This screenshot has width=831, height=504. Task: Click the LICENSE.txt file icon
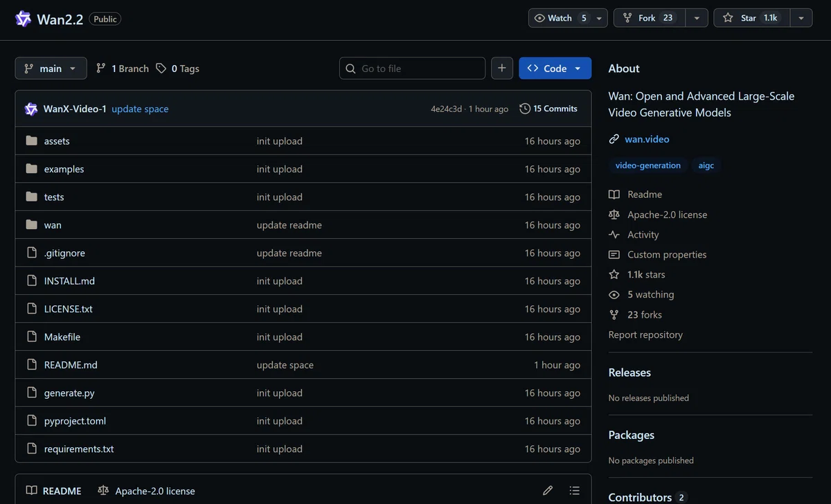[31, 309]
